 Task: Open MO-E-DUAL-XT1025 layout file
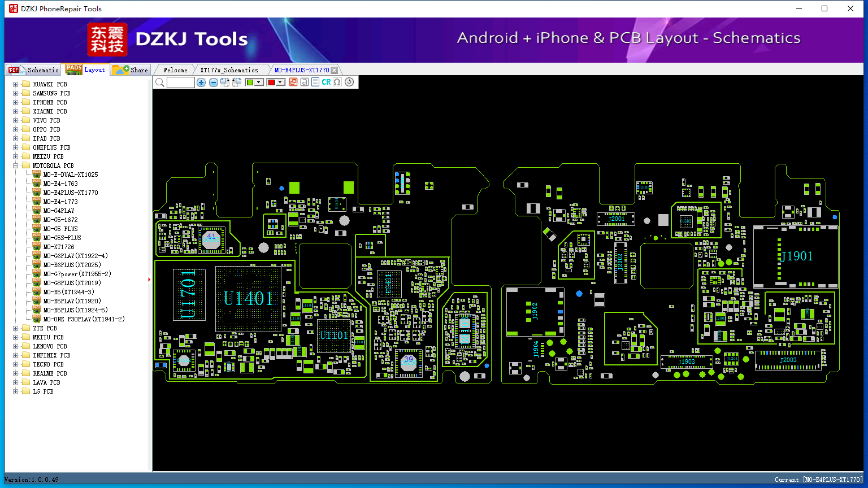[71, 175]
